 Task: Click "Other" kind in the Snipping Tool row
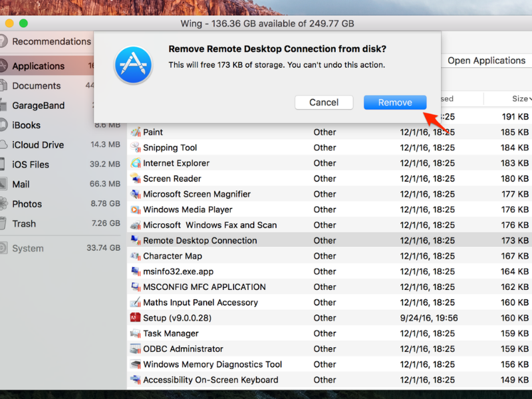pos(325,148)
